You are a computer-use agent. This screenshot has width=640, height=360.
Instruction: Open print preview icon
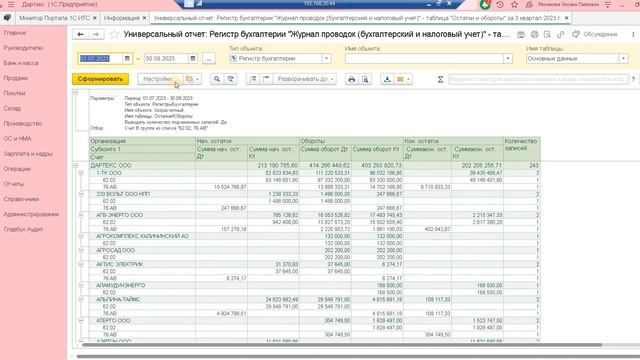coord(365,79)
